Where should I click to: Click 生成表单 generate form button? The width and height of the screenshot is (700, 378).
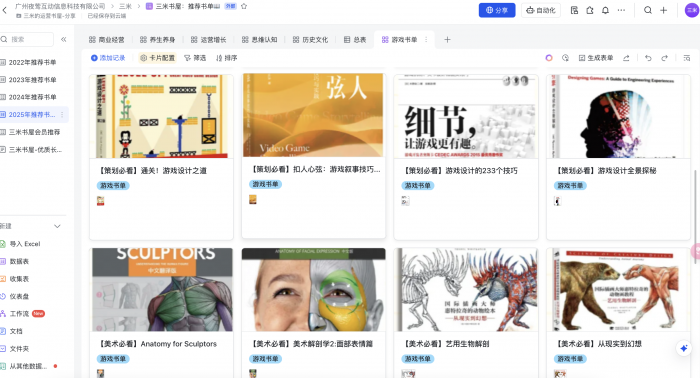point(596,58)
